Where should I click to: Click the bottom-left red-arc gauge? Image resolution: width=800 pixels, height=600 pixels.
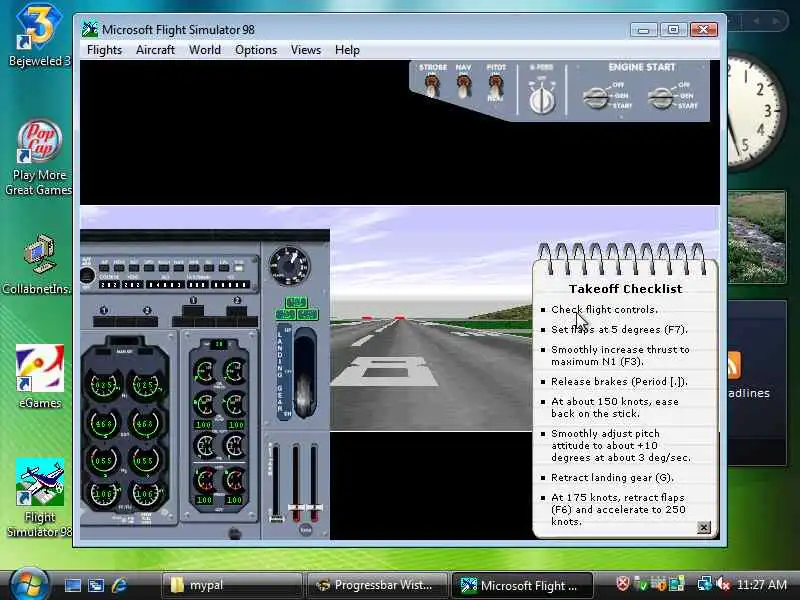pyautogui.click(x=205, y=480)
